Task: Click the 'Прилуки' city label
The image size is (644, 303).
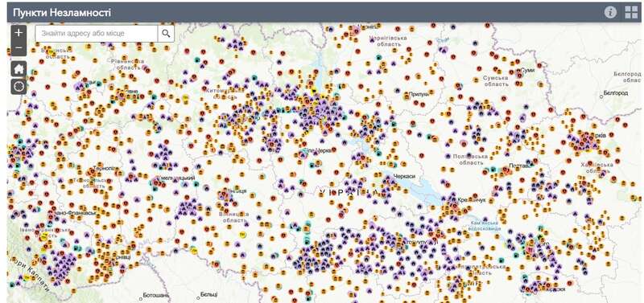Action: click(x=419, y=94)
